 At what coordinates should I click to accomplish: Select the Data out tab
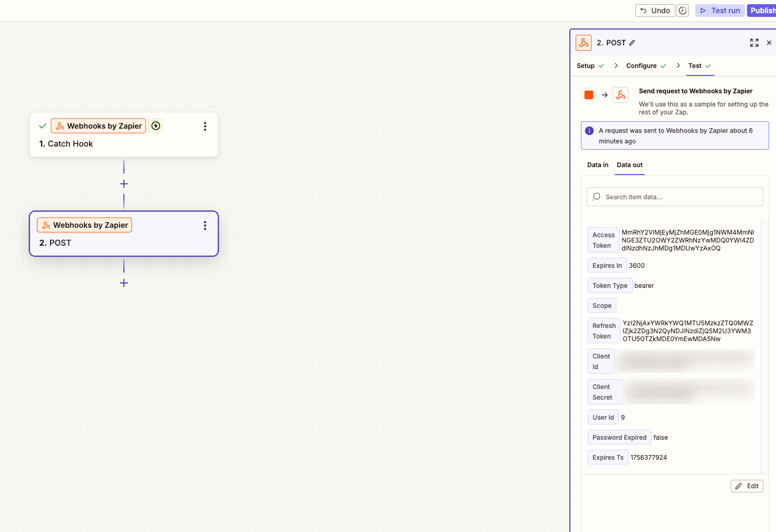click(x=629, y=165)
